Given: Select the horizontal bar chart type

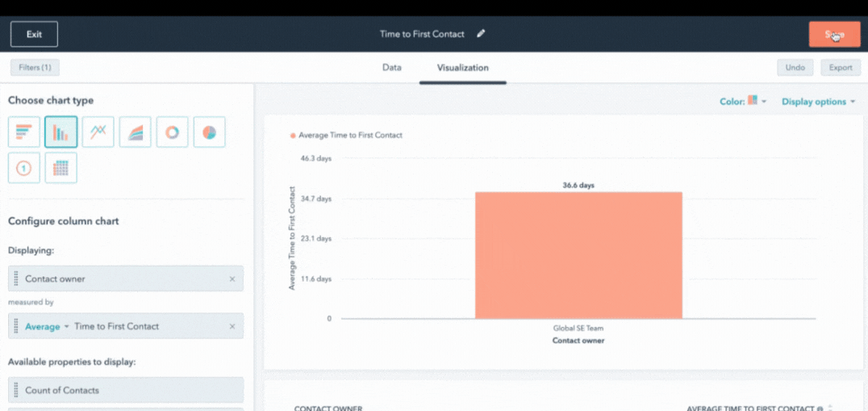Looking at the screenshot, I should 24,132.
